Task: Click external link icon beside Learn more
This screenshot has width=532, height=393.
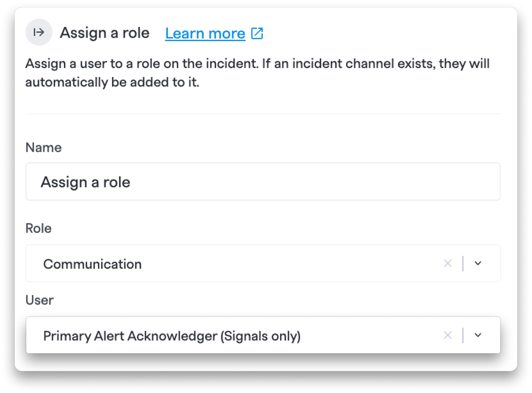Action: (257, 33)
